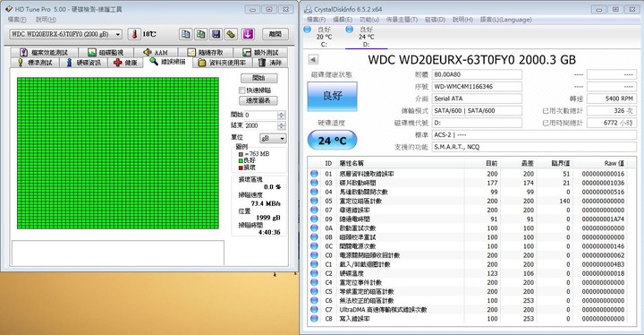Click the 良好 health status button
The height and width of the screenshot is (335, 644).
click(332, 96)
